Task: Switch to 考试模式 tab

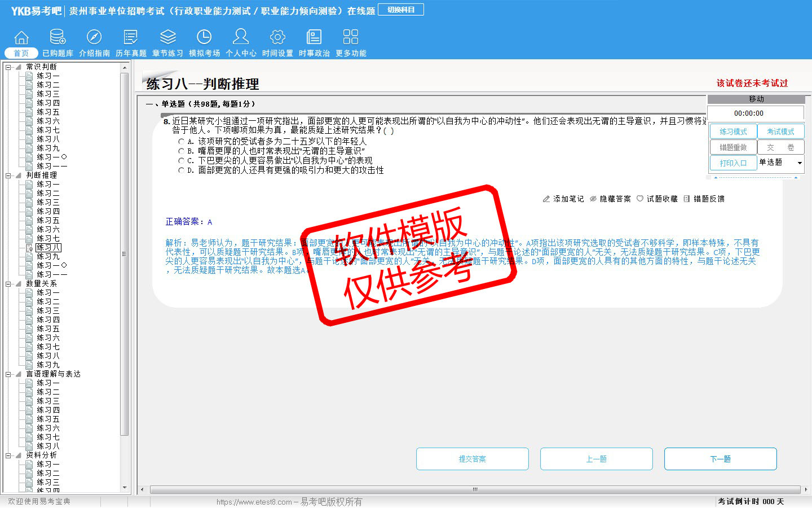Action: coord(780,132)
